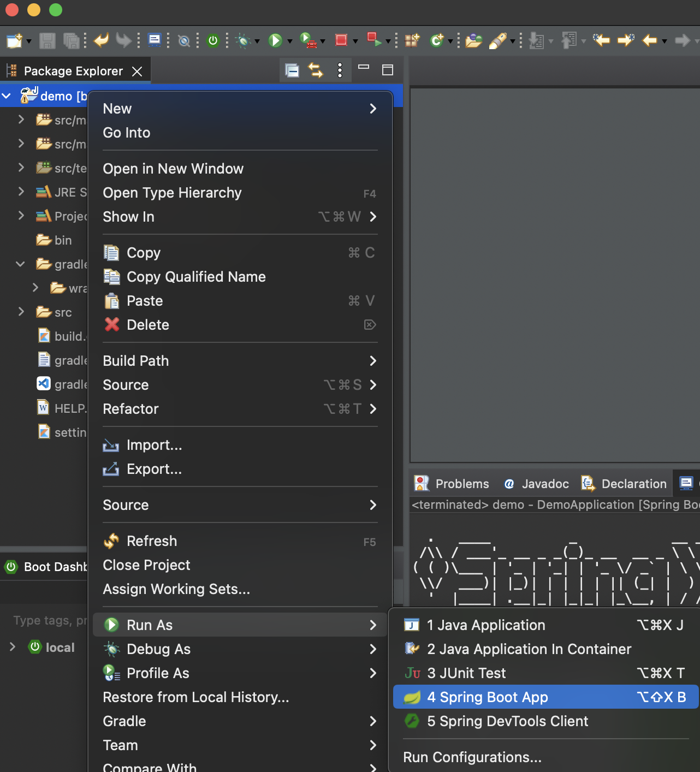
Task: Open the dropdown beside the Stop icon
Action: [x=355, y=41]
